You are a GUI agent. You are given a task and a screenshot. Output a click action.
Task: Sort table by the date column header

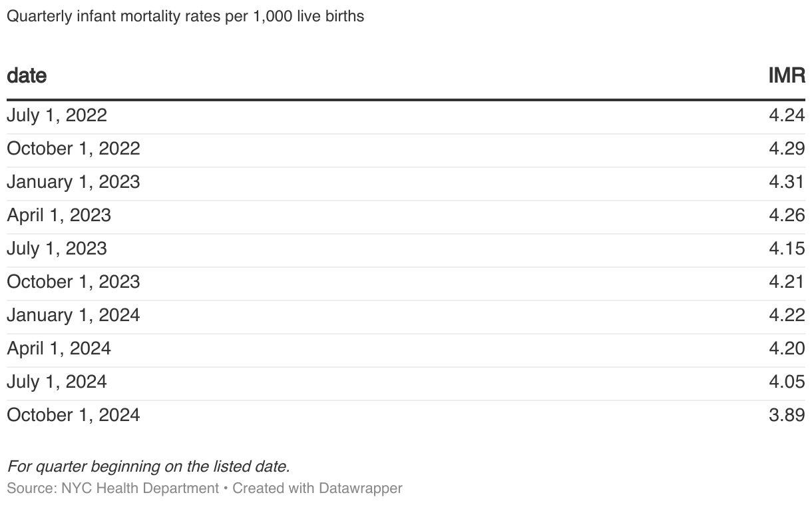click(27, 76)
